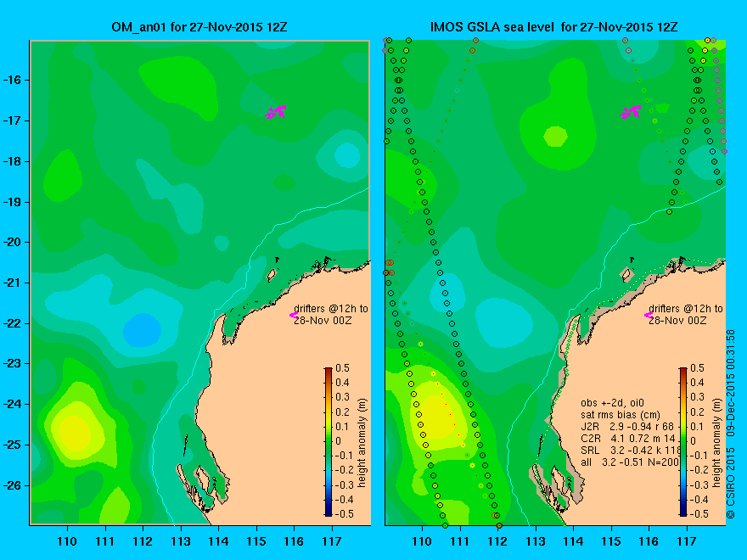
Task: Click the magenta drifter legend arrow in left panel
Action: [x=294, y=315]
